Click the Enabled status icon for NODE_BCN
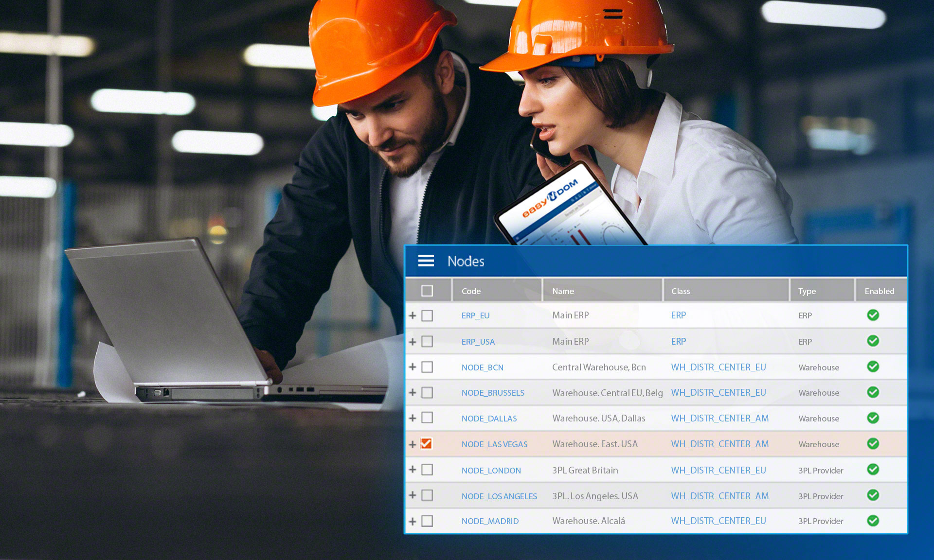The width and height of the screenshot is (934, 560). coord(872,367)
